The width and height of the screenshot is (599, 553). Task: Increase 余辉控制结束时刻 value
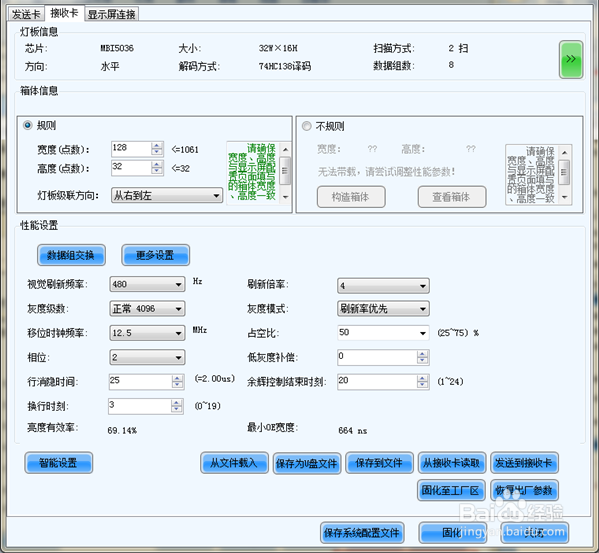click(x=422, y=378)
